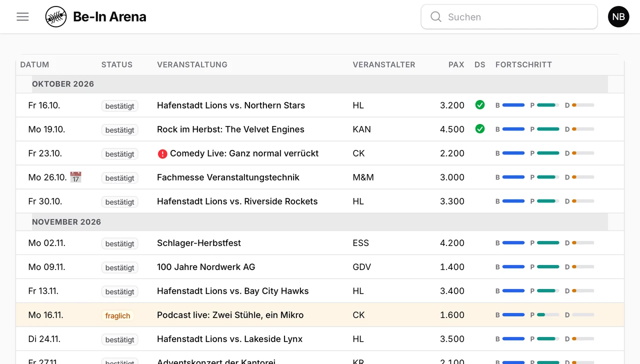
Task: Click calendar icon beside Mo 26.10.
Action: [75, 177]
